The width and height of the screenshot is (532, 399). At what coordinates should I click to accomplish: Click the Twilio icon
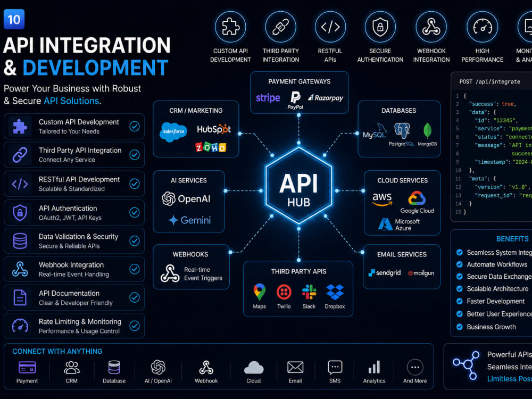click(x=284, y=292)
